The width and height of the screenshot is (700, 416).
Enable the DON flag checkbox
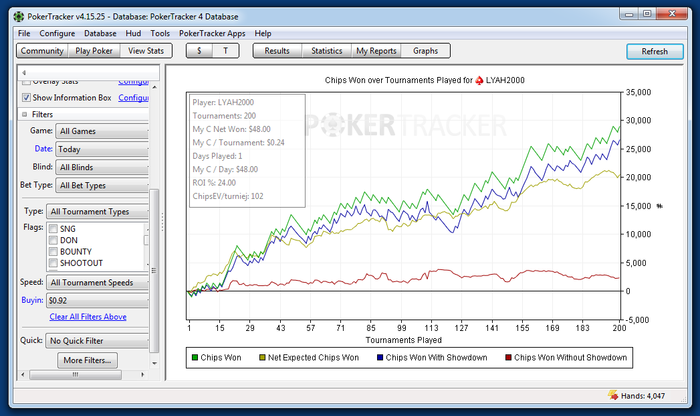tap(53, 240)
